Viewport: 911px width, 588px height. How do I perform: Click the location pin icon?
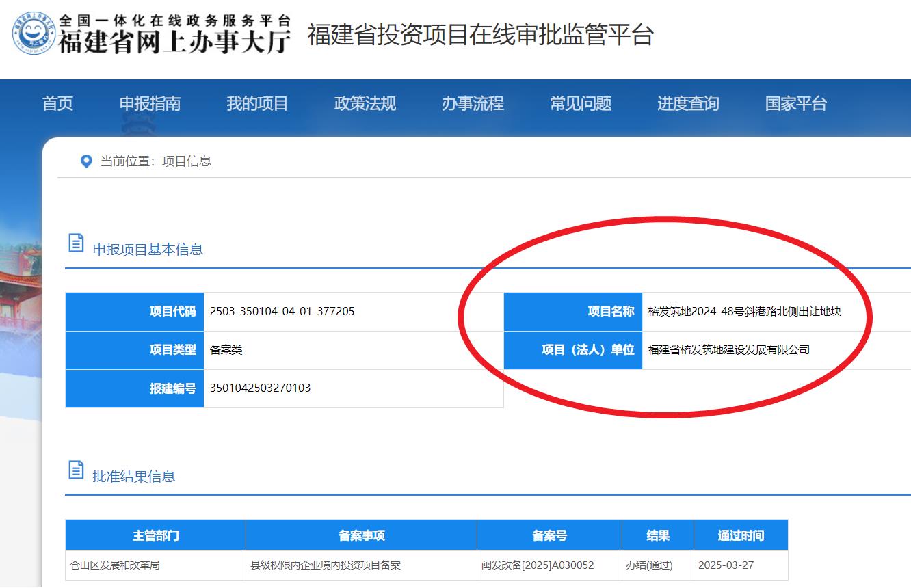pyautogui.click(x=86, y=161)
